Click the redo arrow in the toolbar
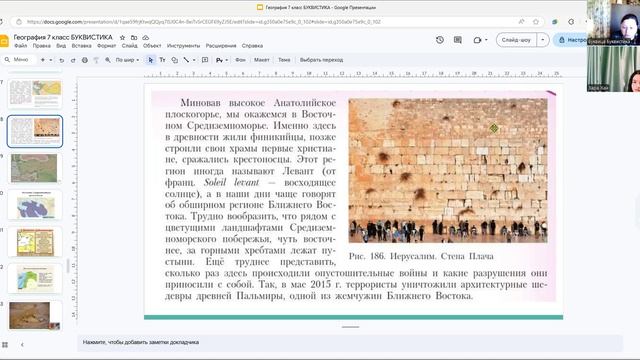 click(73, 60)
